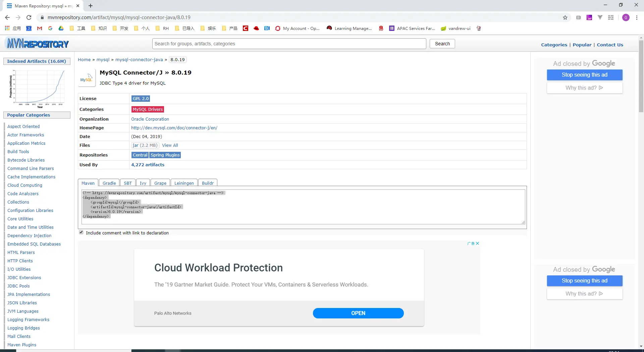This screenshot has width=644, height=352.
Task: Close the Cloud Workload Protection ad
Action: point(477,244)
